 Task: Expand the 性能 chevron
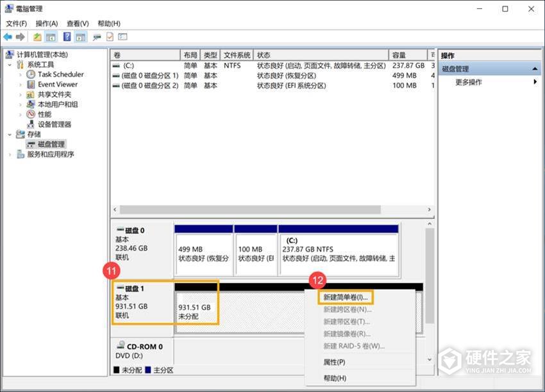coord(21,115)
